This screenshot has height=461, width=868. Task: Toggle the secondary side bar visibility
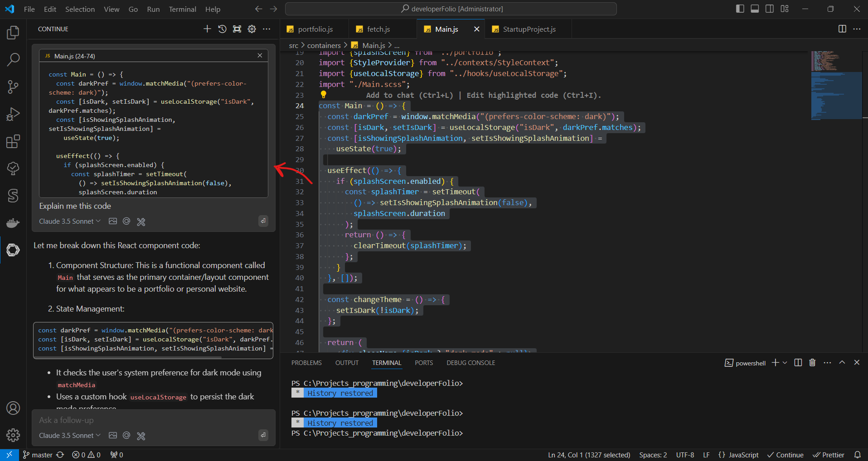click(x=770, y=9)
